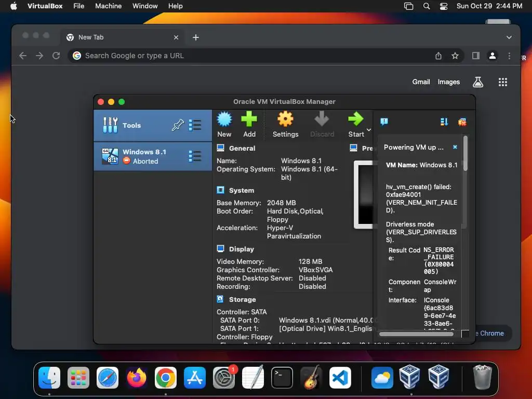Click the notification panel vertical scrollbar
This screenshot has height=399, width=532.
click(465, 153)
